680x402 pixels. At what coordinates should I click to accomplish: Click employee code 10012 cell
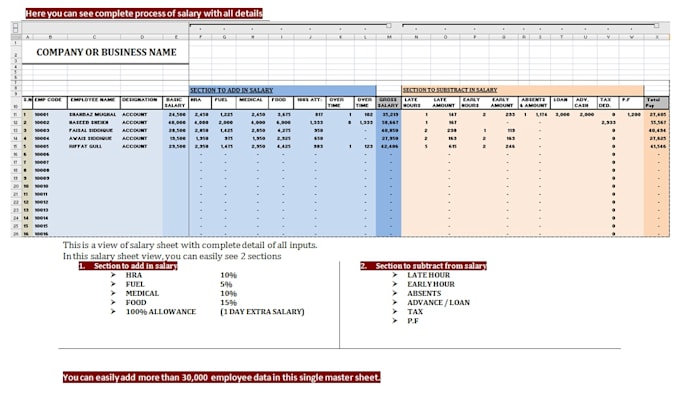click(50, 202)
